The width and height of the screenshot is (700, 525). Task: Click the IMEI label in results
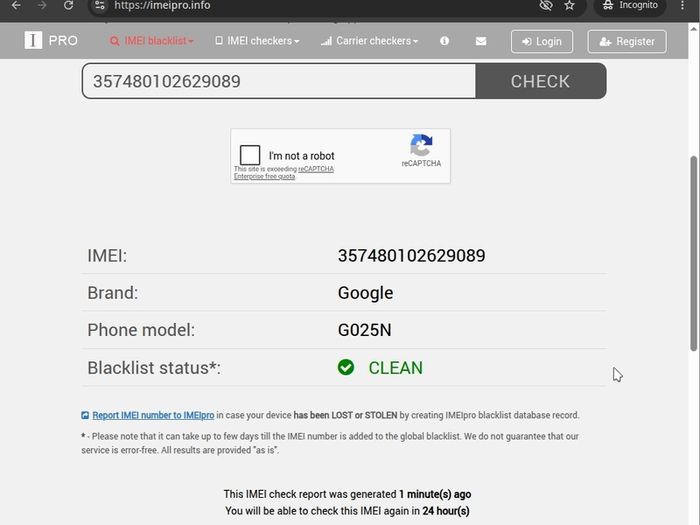click(x=107, y=256)
